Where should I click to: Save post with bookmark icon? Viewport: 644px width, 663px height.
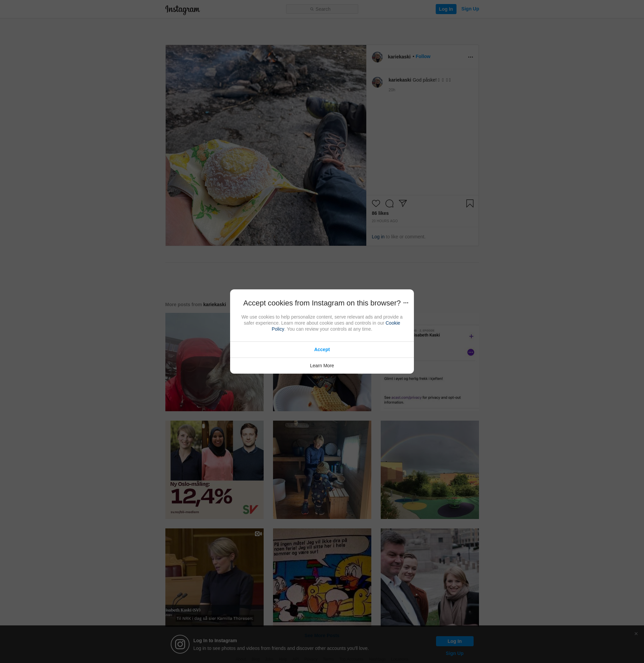click(470, 203)
